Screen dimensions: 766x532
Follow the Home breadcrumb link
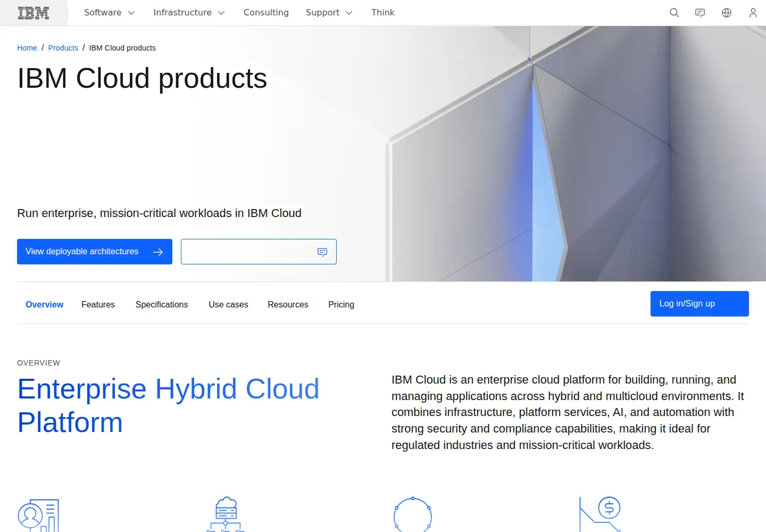click(x=27, y=48)
